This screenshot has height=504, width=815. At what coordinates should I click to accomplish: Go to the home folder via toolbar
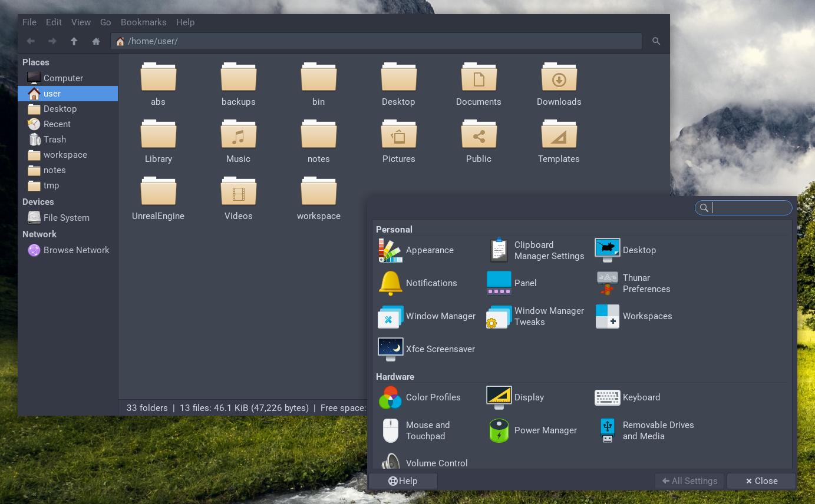(96, 41)
